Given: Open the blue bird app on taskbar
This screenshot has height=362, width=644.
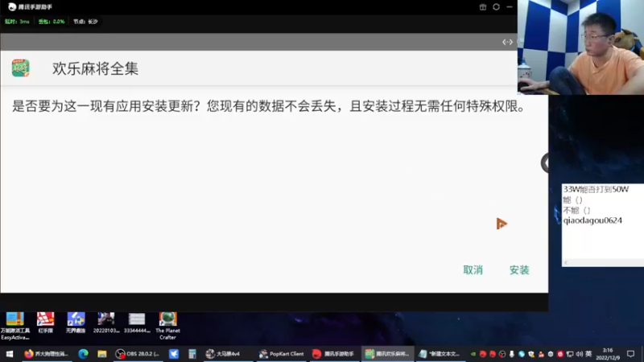Looking at the screenshot, I should point(174,354).
